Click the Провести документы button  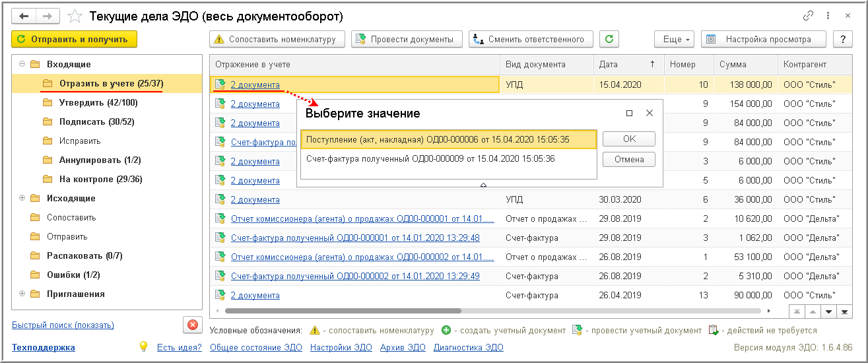405,39
